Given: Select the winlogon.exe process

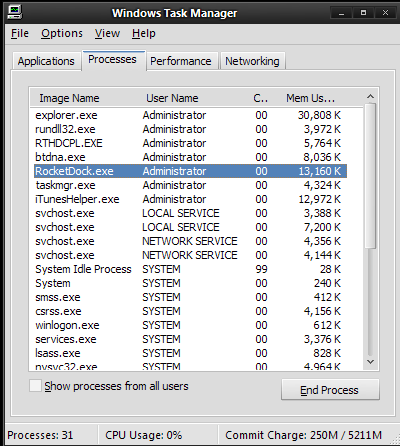Looking at the screenshot, I should pos(191,325).
